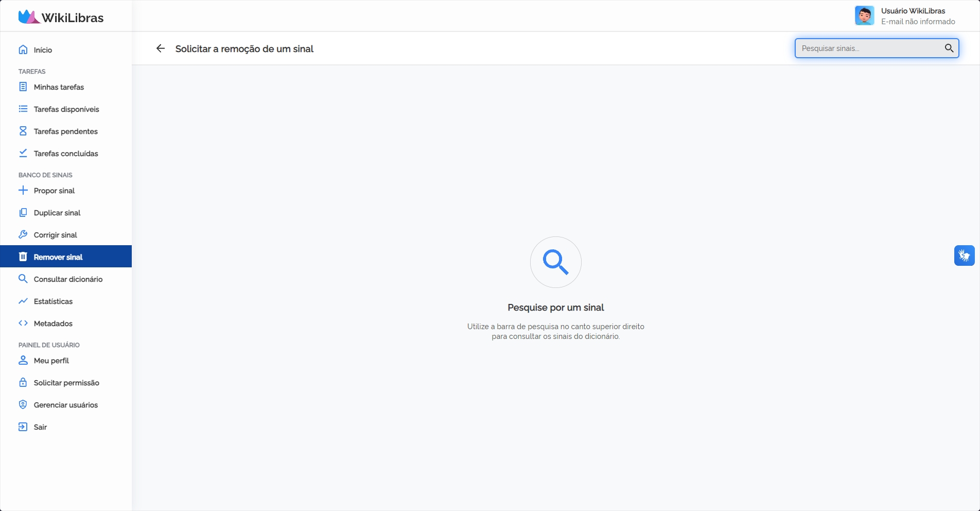Click the WikiLibras logo
This screenshot has width=980, height=511.
[61, 18]
